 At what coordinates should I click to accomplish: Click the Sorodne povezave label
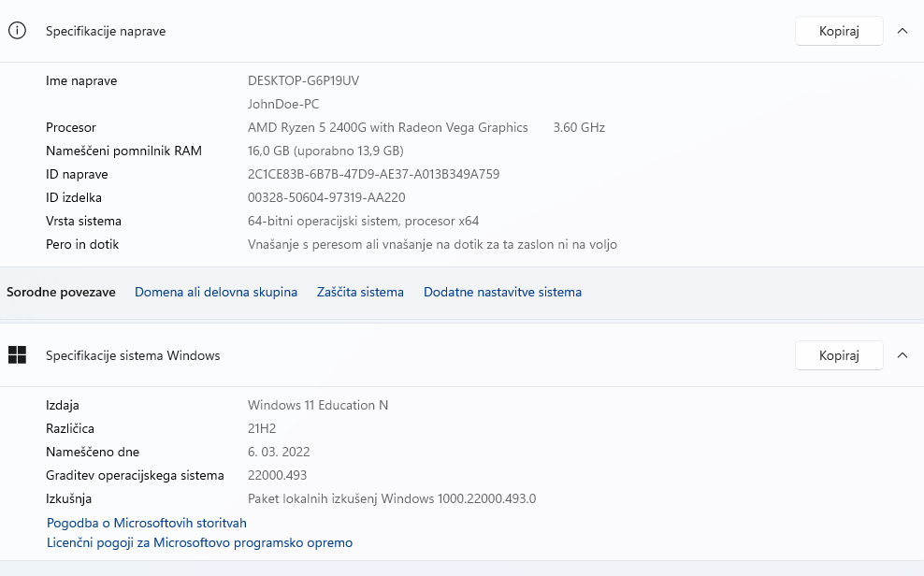coord(61,292)
